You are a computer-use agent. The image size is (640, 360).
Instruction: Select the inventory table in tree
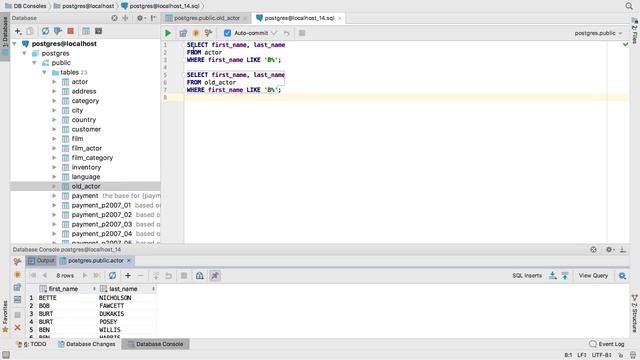[x=86, y=167]
